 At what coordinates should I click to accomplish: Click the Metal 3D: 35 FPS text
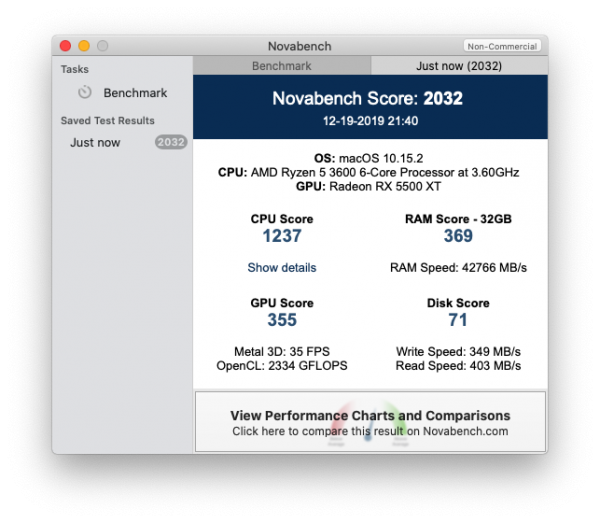pyautogui.click(x=282, y=352)
